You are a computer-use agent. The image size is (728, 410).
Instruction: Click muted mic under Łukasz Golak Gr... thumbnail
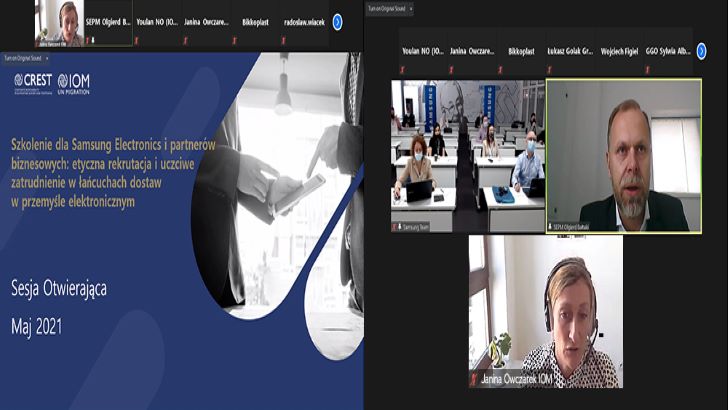(x=549, y=70)
